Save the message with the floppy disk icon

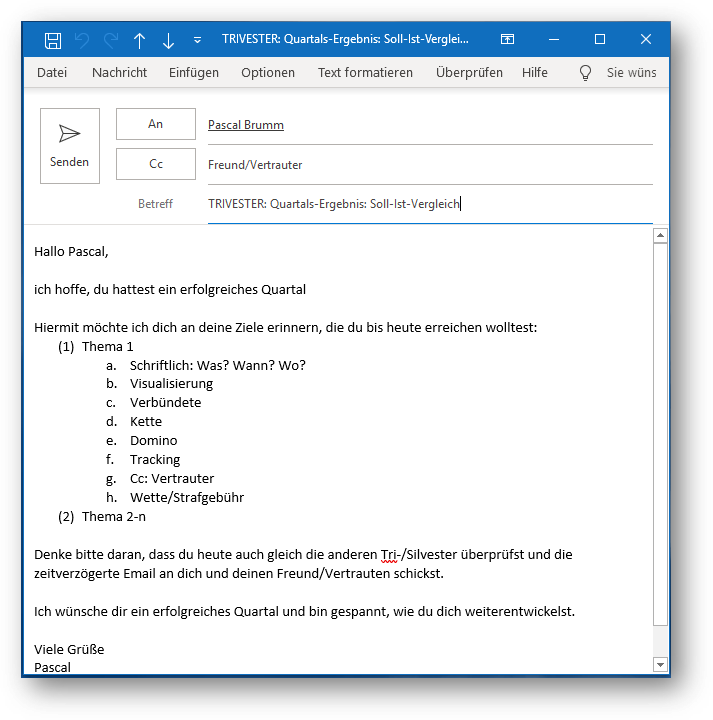pos(53,40)
